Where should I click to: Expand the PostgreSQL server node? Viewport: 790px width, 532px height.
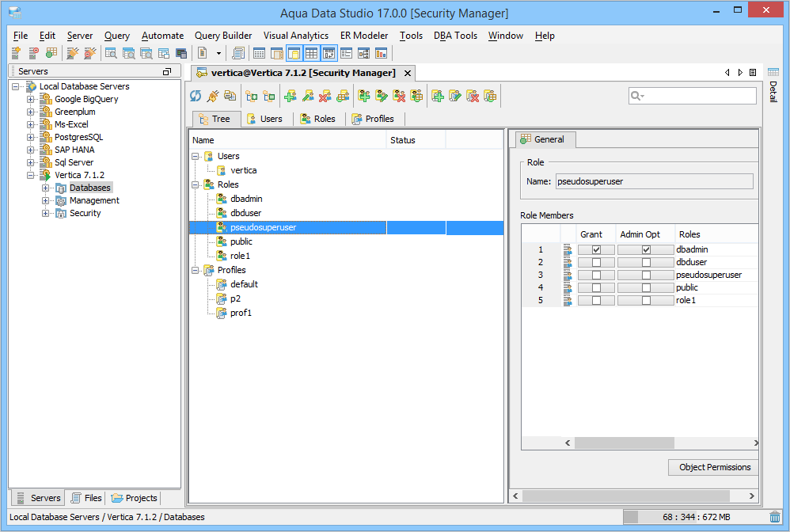[x=31, y=137]
